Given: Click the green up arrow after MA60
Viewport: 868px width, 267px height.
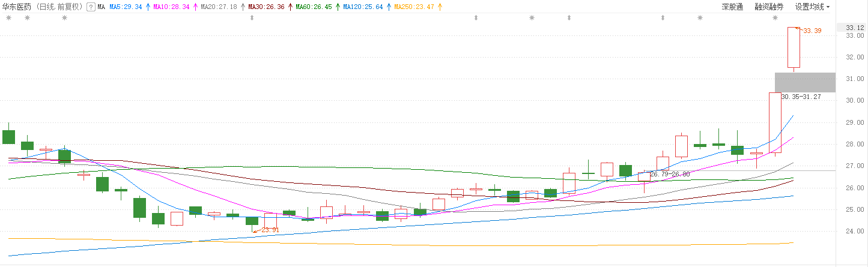Looking at the screenshot, I should (338, 7).
